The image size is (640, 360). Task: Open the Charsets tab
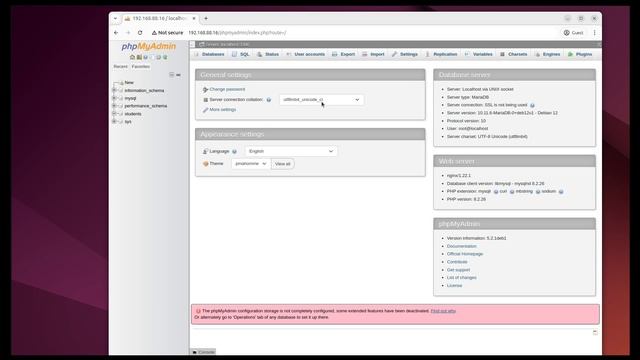click(514, 54)
